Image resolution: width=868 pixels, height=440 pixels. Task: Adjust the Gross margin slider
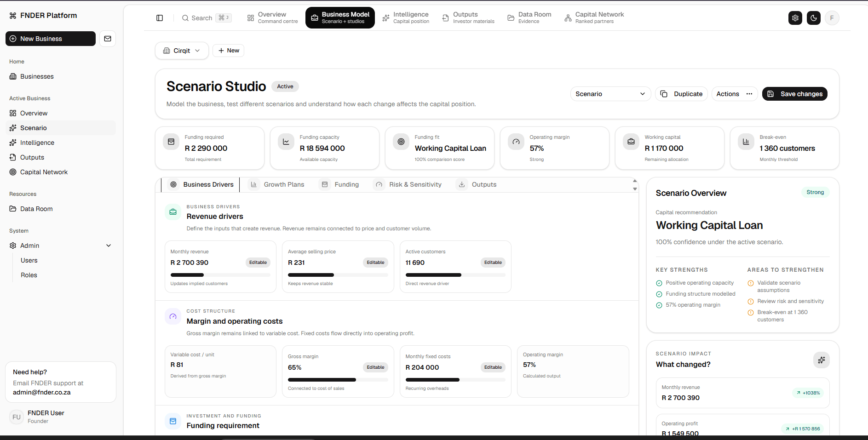[338, 380]
